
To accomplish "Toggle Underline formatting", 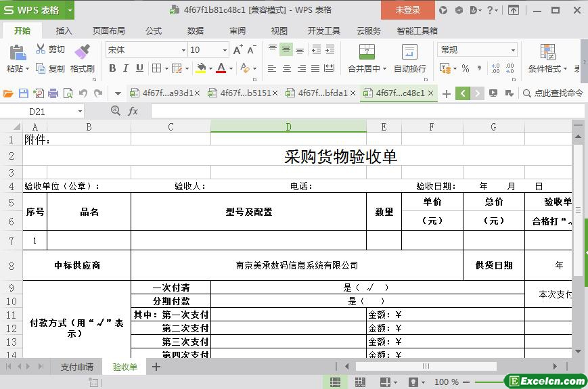I will coord(139,68).
